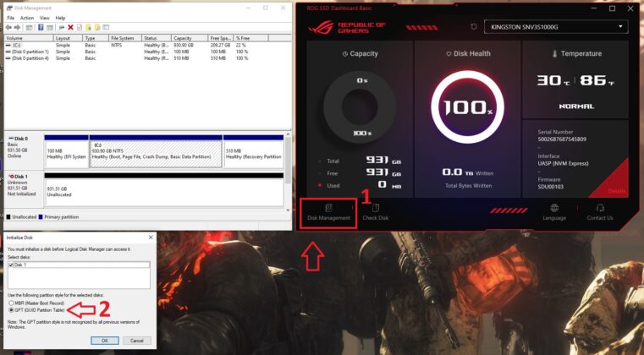
Task: Click the firmware value SDU00103
Action: tap(550, 187)
